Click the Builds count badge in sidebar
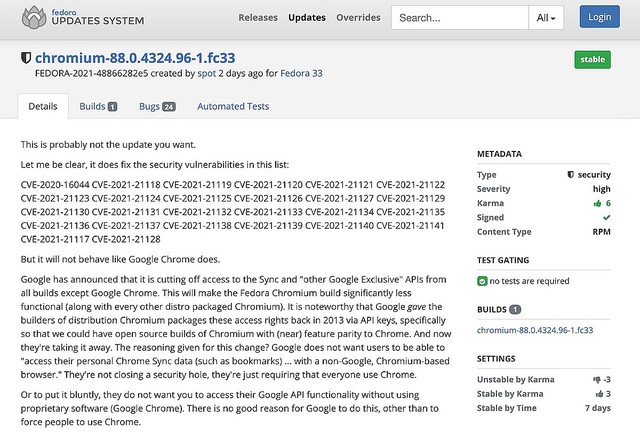The image size is (640, 433). tap(516, 310)
